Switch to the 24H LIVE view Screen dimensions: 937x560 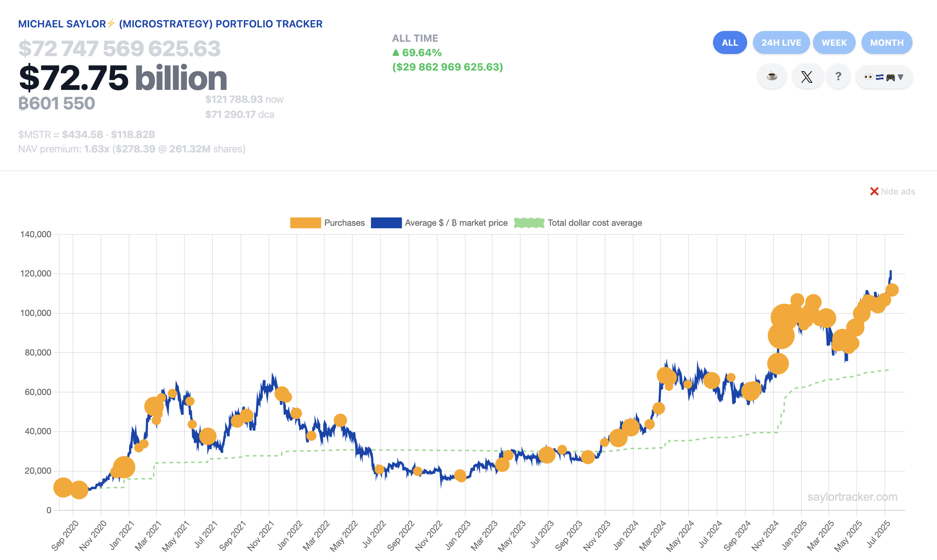781,43
